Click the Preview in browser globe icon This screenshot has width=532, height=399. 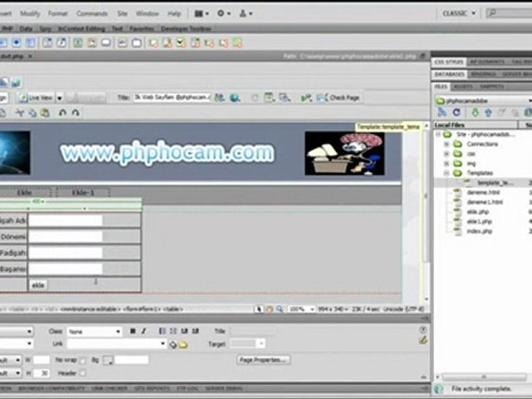click(235, 98)
